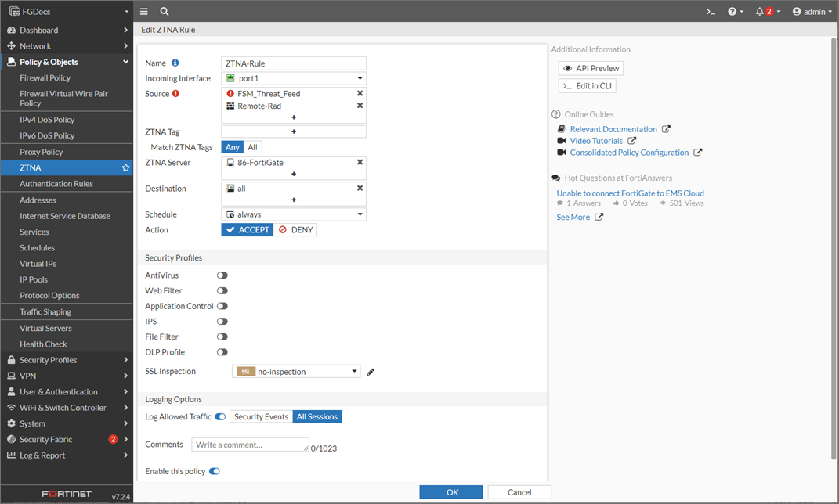Click the pencil to edit no-inspection profile
The height and width of the screenshot is (504, 839).
[x=370, y=371]
